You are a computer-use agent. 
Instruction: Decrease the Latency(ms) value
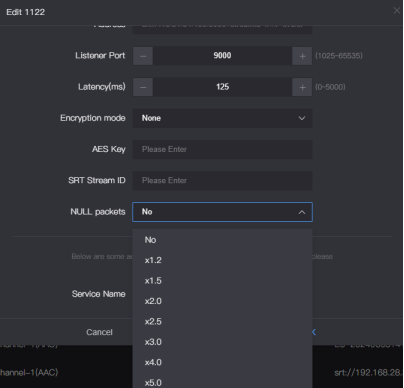point(143,87)
